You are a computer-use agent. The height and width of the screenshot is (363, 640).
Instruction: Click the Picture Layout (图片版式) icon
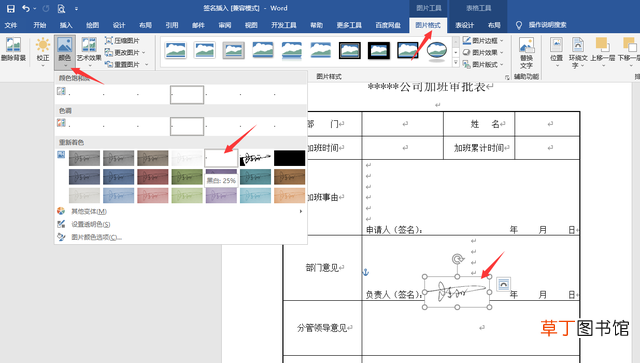(467, 64)
